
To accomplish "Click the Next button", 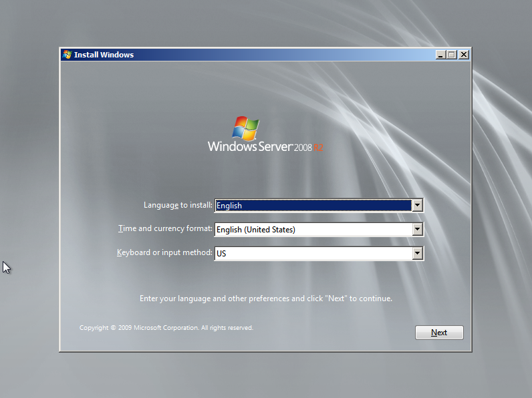I will click(439, 333).
